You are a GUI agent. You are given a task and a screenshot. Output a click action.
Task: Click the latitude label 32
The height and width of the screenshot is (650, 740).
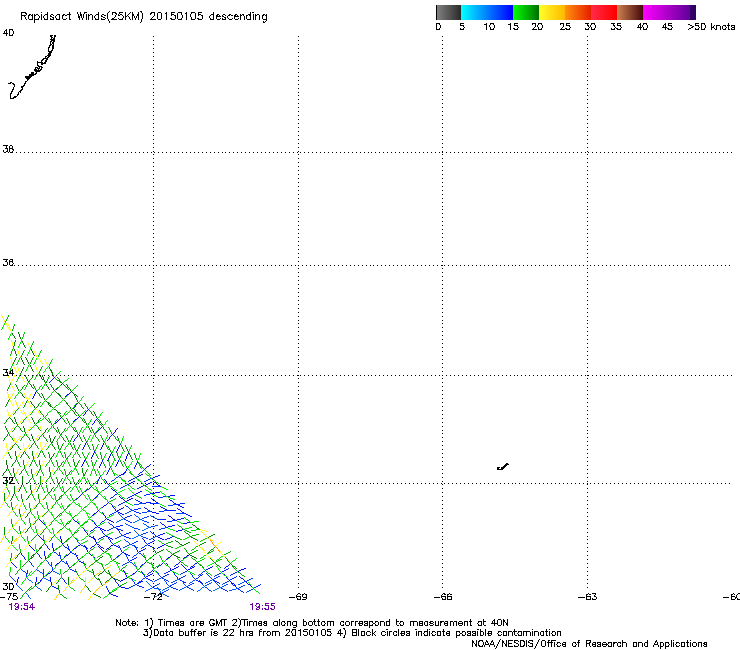tap(8, 481)
